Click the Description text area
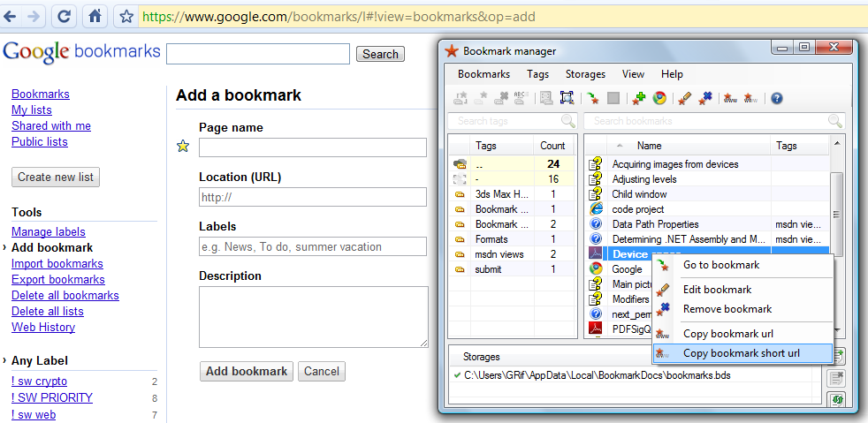The image size is (868, 423). click(x=314, y=317)
